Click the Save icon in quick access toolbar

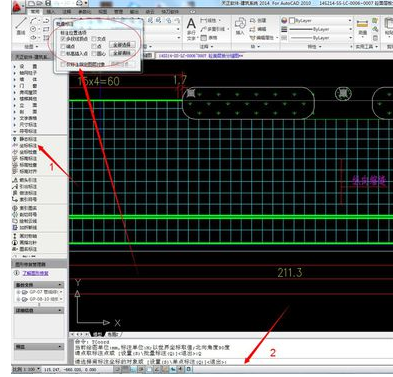tap(48, 3)
